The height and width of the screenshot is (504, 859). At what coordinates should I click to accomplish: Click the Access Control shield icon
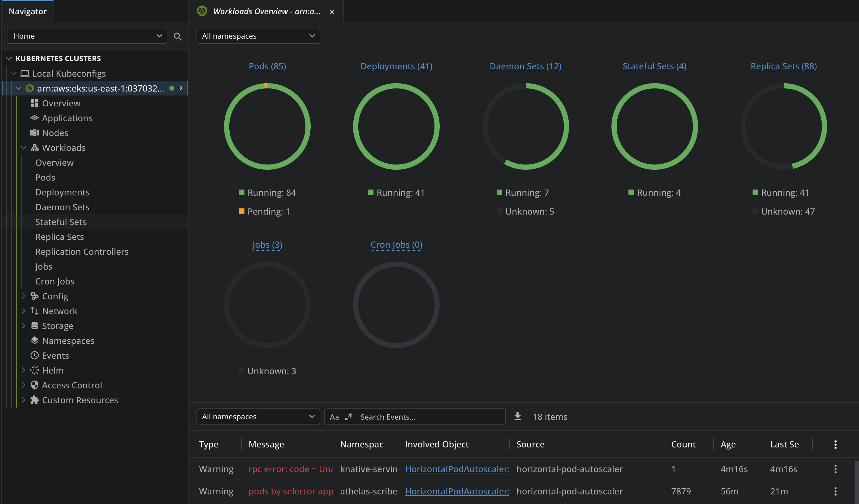click(34, 385)
